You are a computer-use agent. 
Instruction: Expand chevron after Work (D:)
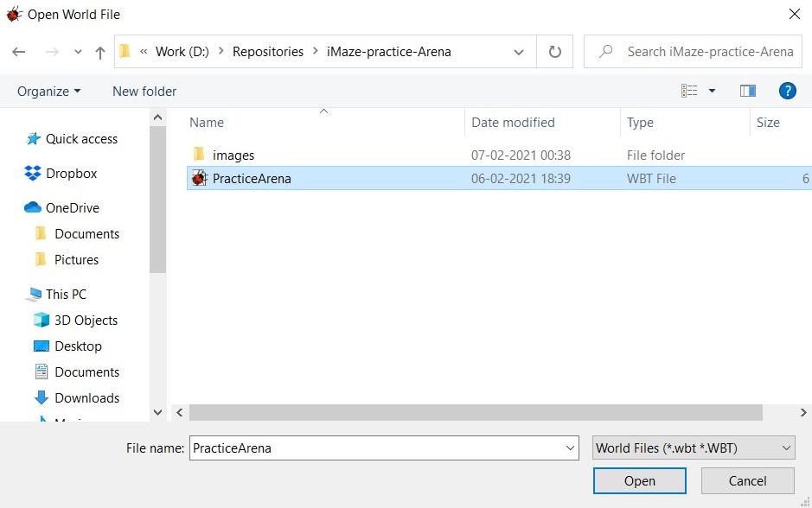click(221, 51)
